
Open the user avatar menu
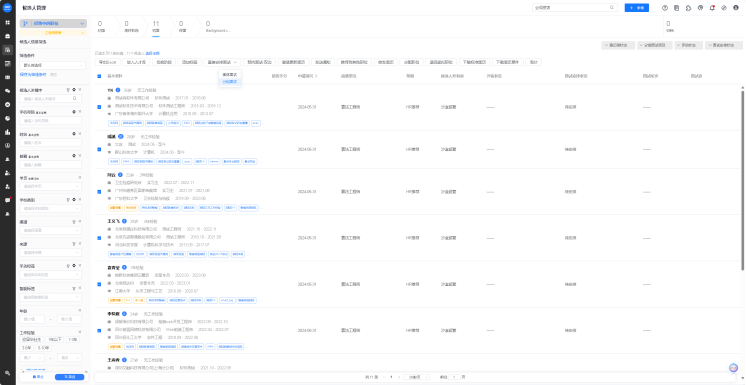click(x=736, y=8)
